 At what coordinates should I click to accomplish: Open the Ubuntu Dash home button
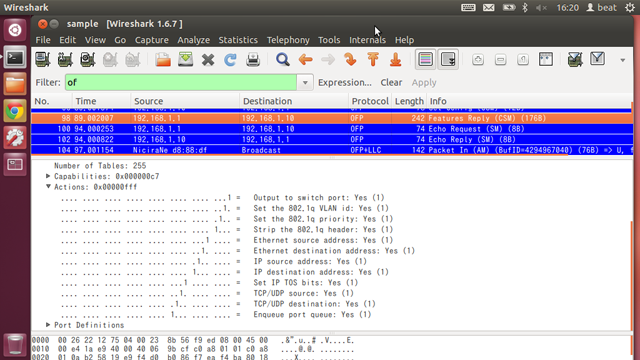pyautogui.click(x=15, y=30)
